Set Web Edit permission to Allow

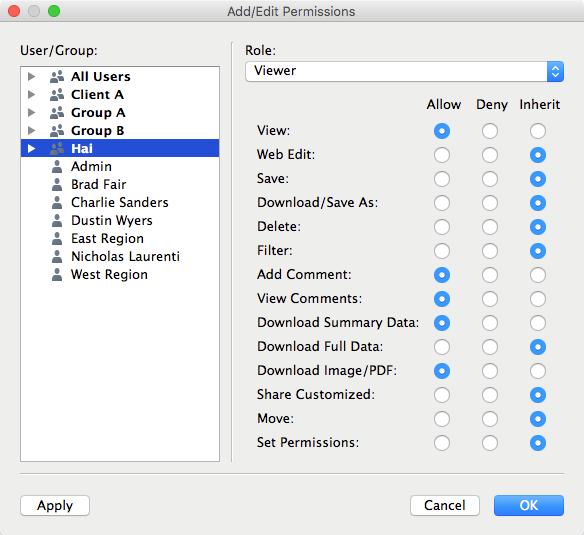coord(442,155)
